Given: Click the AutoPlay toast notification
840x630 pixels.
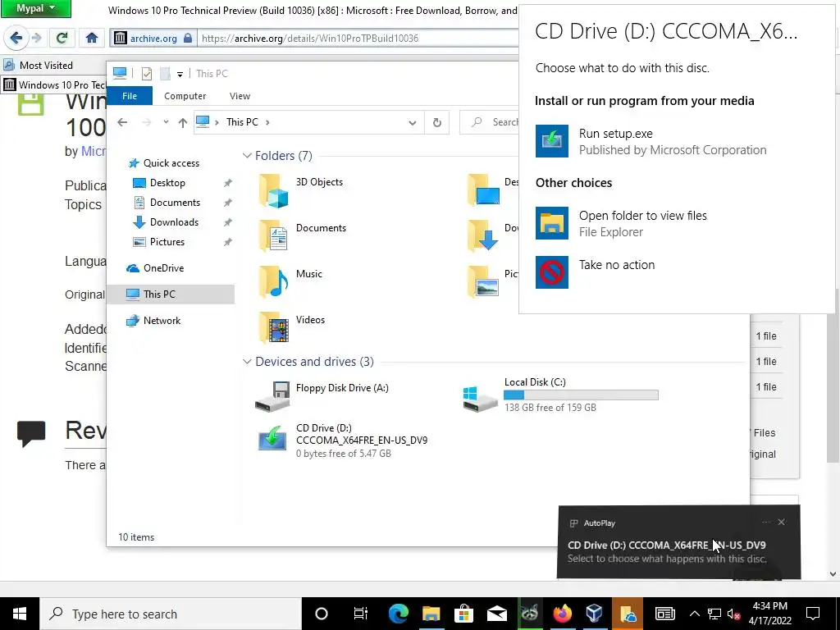Looking at the screenshot, I should pos(678,541).
